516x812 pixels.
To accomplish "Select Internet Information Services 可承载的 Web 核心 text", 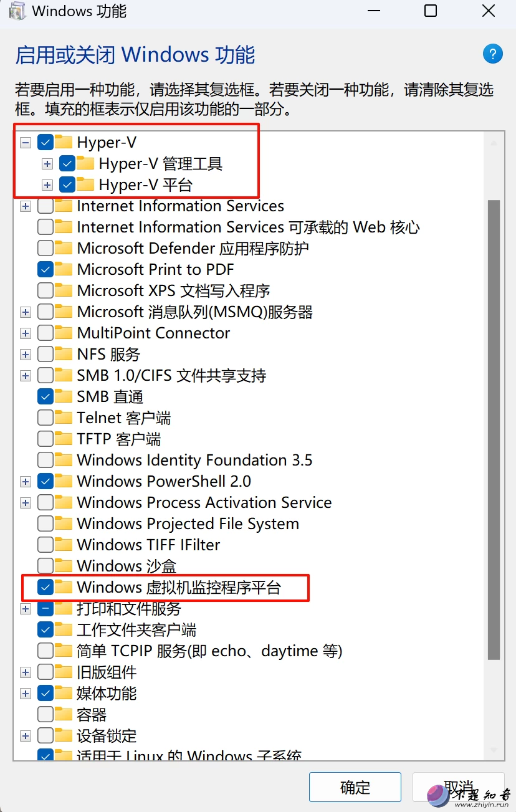I will coord(248,227).
